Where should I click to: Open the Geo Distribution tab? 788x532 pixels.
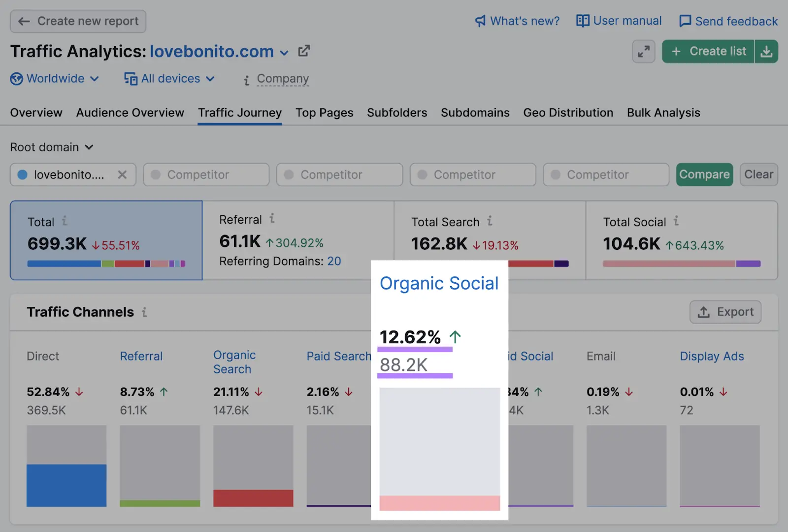pyautogui.click(x=568, y=113)
